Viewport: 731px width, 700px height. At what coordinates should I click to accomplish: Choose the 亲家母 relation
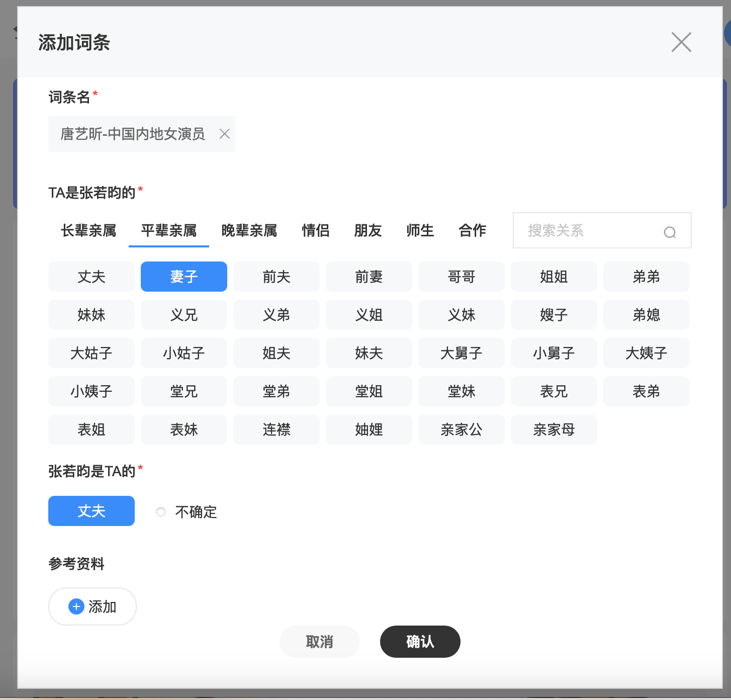pyautogui.click(x=554, y=429)
